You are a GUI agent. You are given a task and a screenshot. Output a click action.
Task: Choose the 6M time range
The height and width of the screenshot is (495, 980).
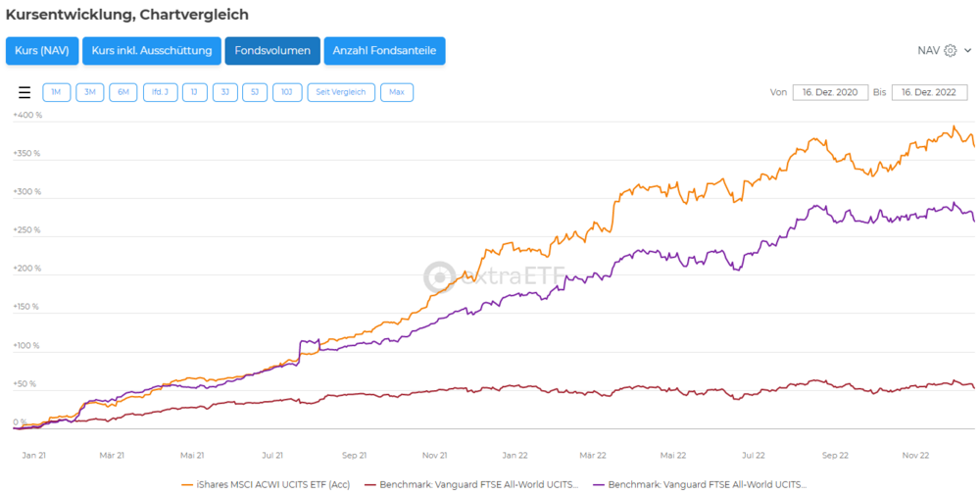(122, 92)
